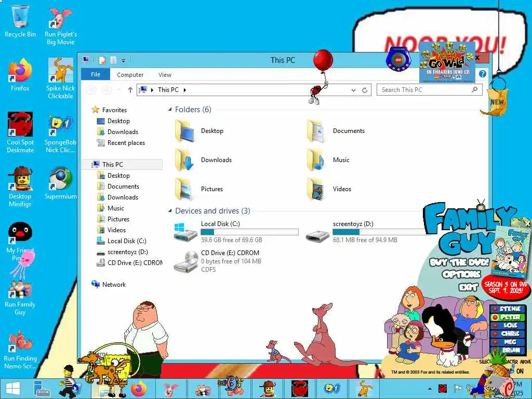532x399 pixels.
Task: Expand the root chevron before This PC
Action: [x=152, y=90]
